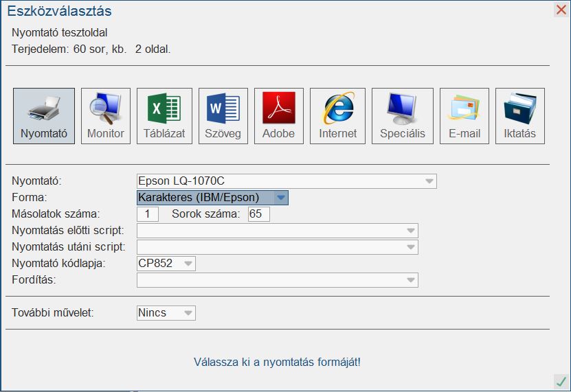Click the Nyomtató label text
Viewport: 571px width, 392px height.
(37, 181)
